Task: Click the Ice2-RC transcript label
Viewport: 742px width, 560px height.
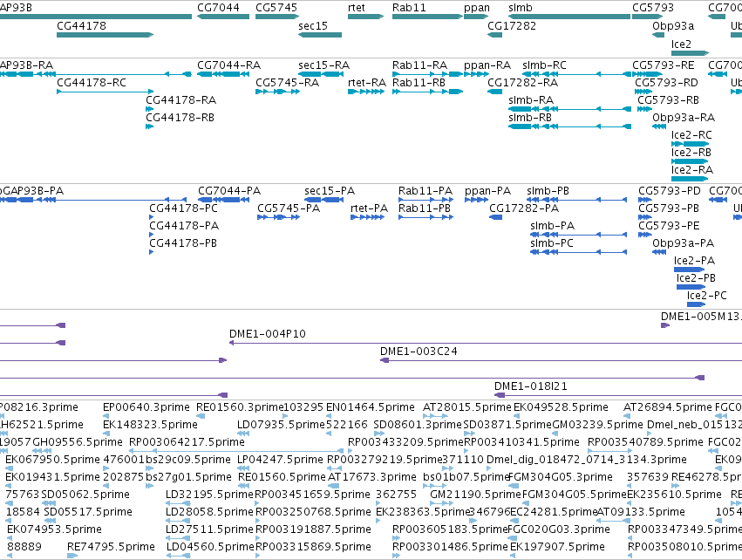Action: click(691, 135)
